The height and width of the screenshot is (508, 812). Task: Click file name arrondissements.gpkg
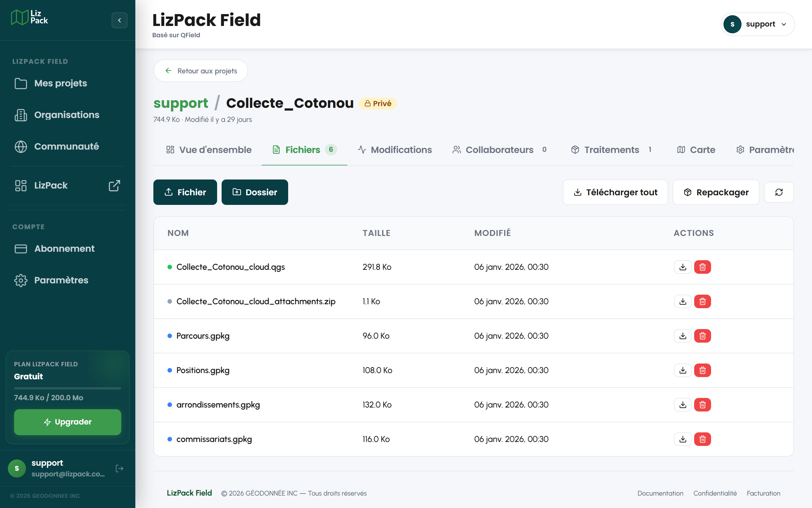218,405
